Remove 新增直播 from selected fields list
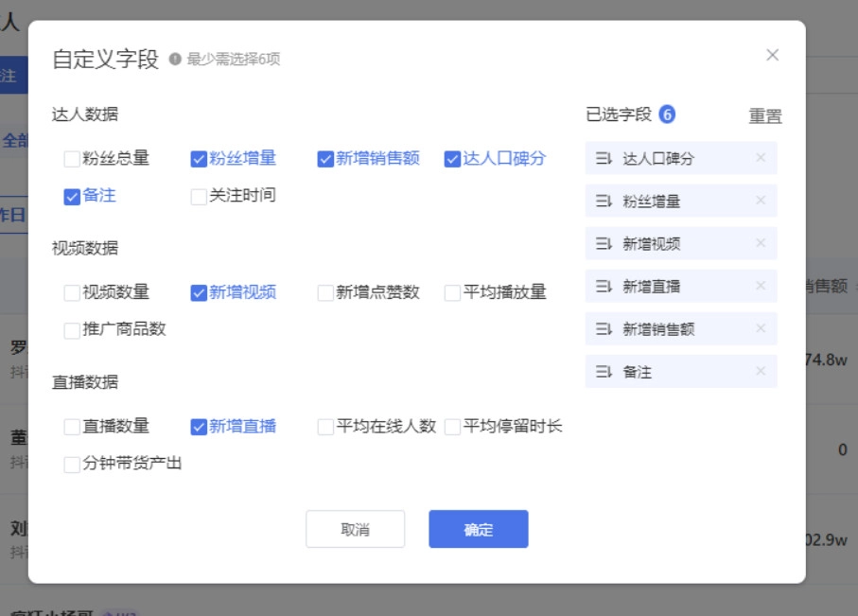The width and height of the screenshot is (858, 616). click(760, 286)
